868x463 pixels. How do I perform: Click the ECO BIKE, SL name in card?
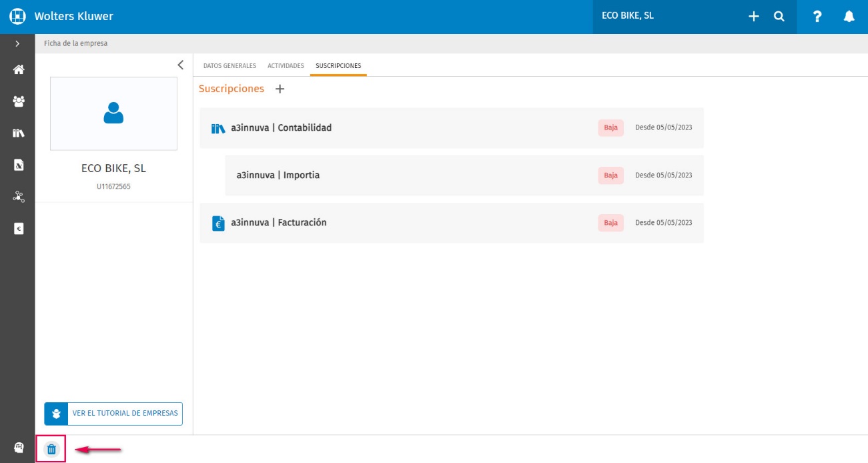pos(113,169)
